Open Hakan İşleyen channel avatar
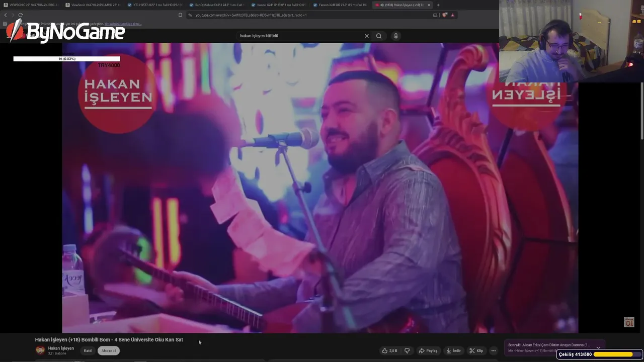This screenshot has height=362, width=644. (40, 350)
